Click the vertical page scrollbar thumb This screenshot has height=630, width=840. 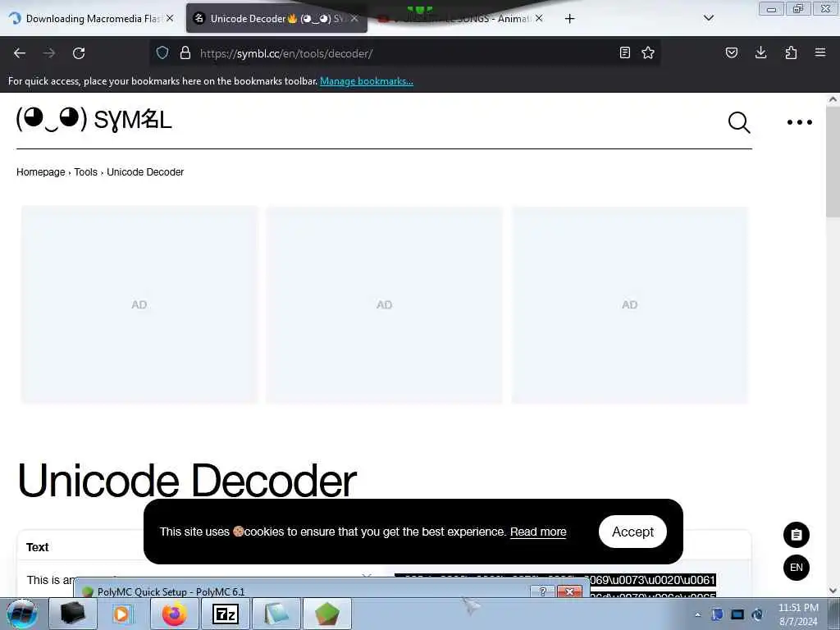pyautogui.click(x=833, y=161)
